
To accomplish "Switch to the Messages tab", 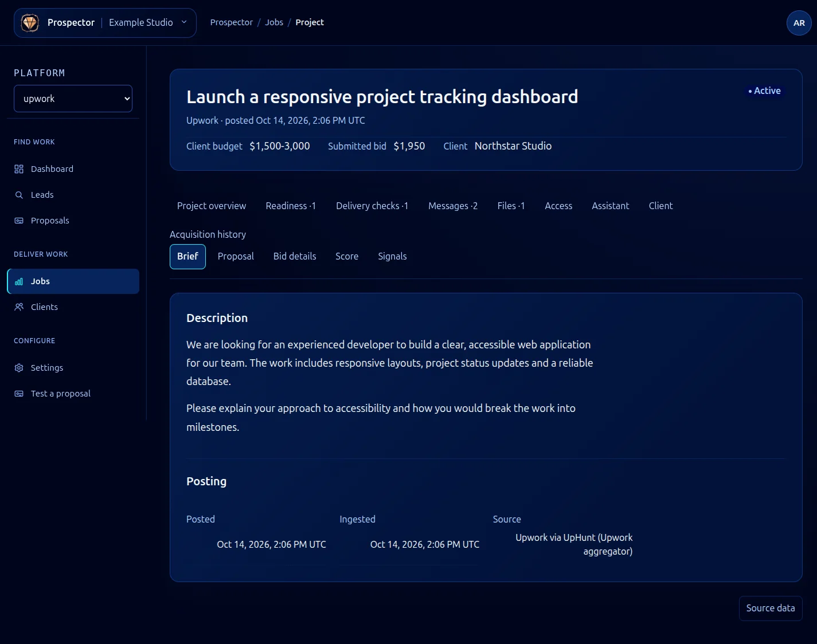I will tap(453, 206).
